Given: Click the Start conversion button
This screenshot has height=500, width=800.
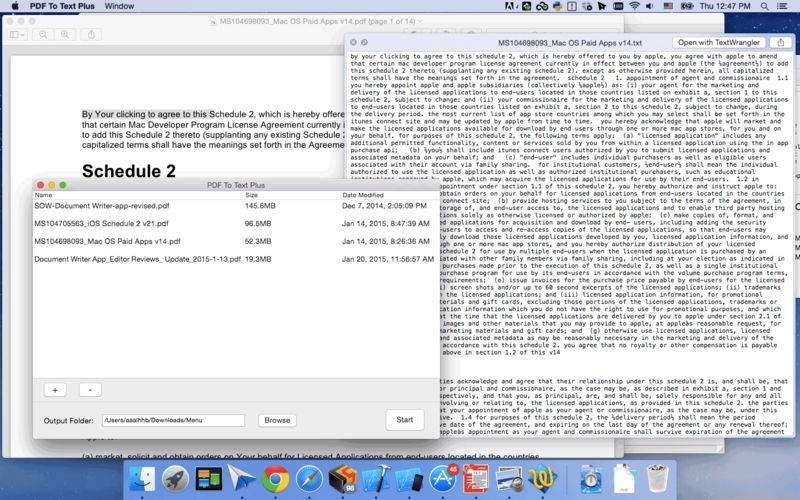Looking at the screenshot, I should click(x=405, y=420).
